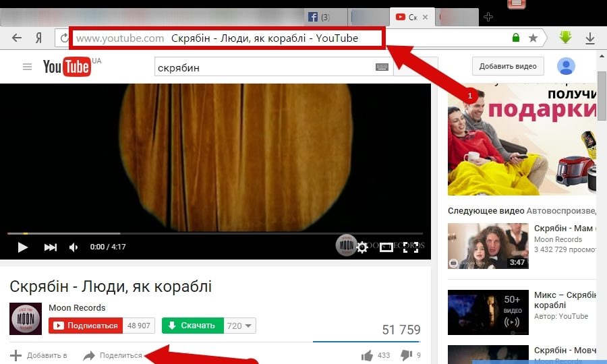The width and height of the screenshot is (607, 364).
Task: Click the green Скачать button
Action: (193, 326)
